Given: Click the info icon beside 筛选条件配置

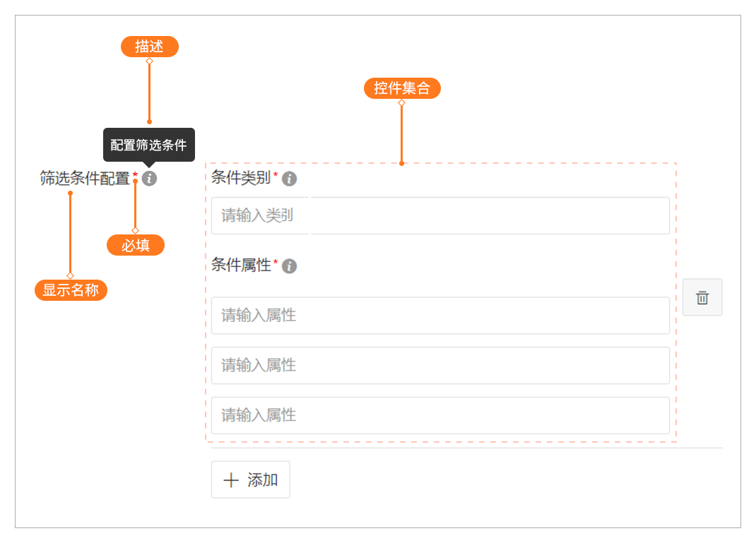Looking at the screenshot, I should point(149,179).
